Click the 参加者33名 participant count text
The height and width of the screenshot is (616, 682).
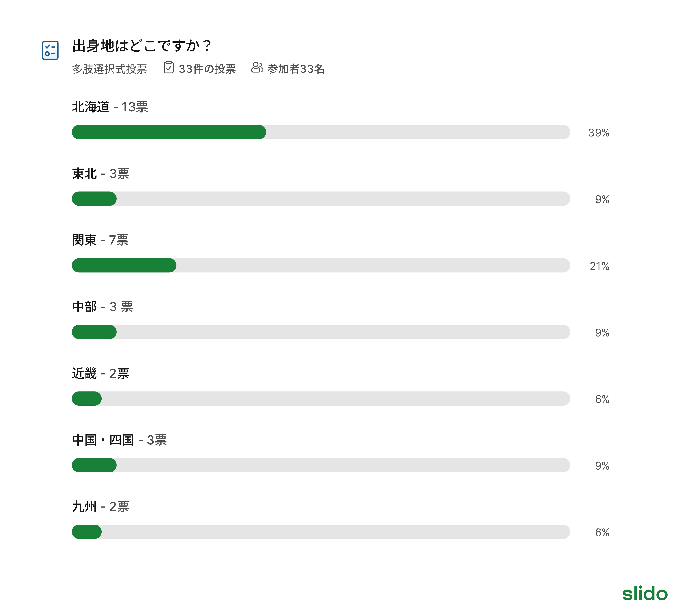tap(296, 69)
